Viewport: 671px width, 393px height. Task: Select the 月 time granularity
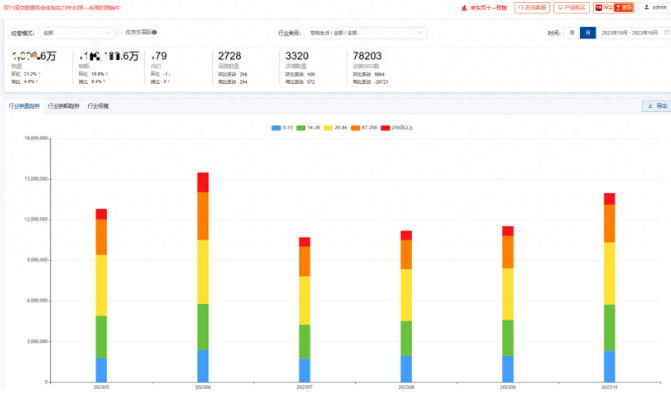pyautogui.click(x=588, y=33)
